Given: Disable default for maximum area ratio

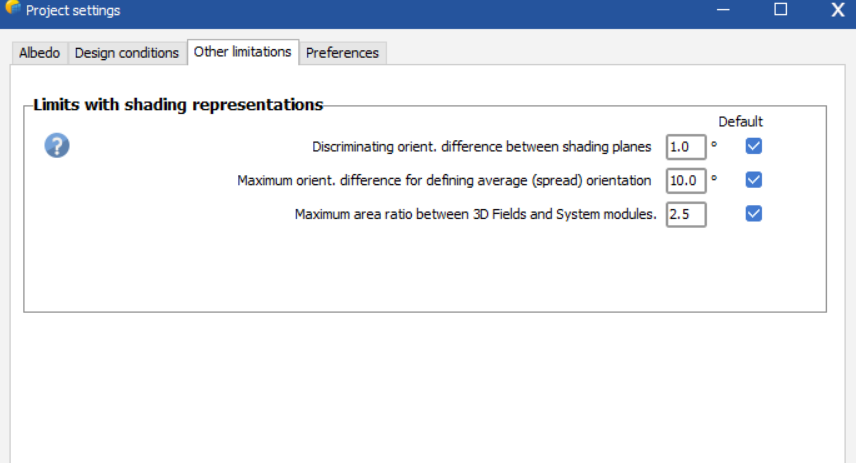Looking at the screenshot, I should 754,214.
